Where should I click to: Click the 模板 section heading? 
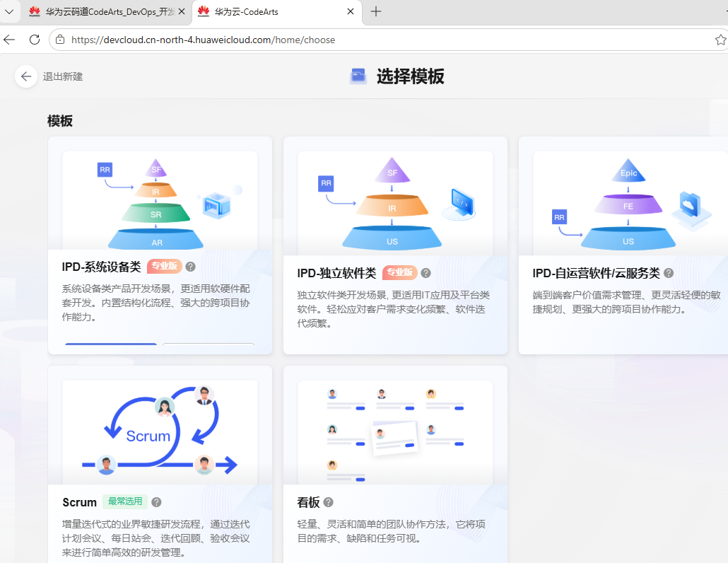60,121
